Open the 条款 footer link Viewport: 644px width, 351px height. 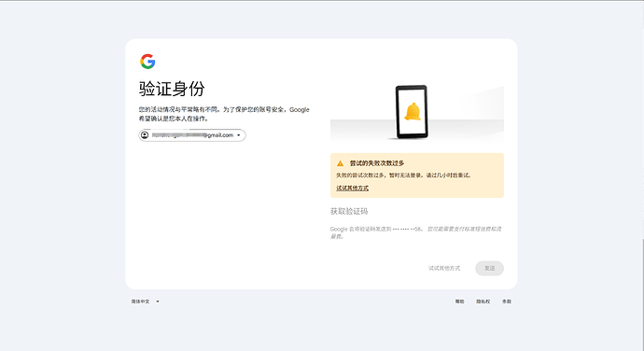coord(507,302)
